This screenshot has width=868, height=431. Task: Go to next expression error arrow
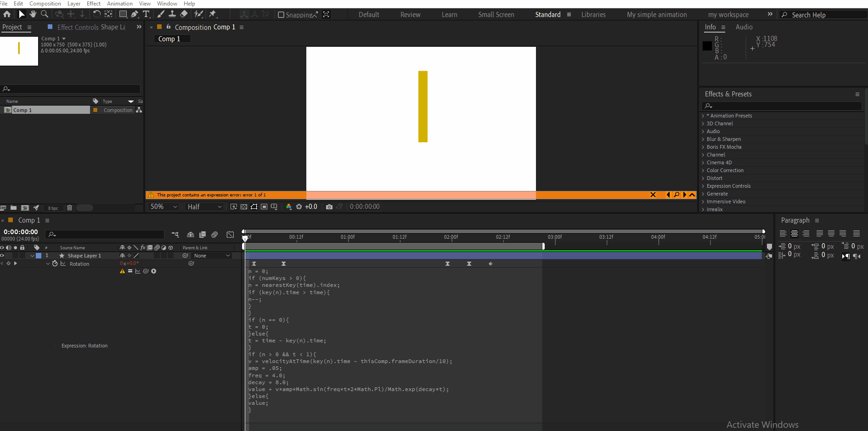[x=684, y=195]
